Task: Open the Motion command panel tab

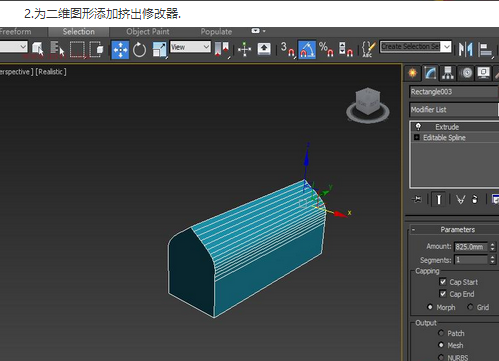Action: tap(467, 73)
